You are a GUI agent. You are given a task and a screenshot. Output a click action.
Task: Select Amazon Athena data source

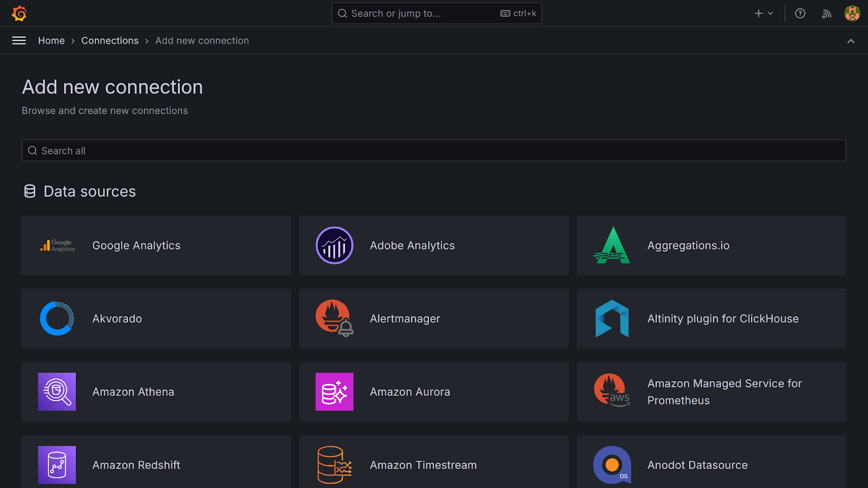coord(156,391)
